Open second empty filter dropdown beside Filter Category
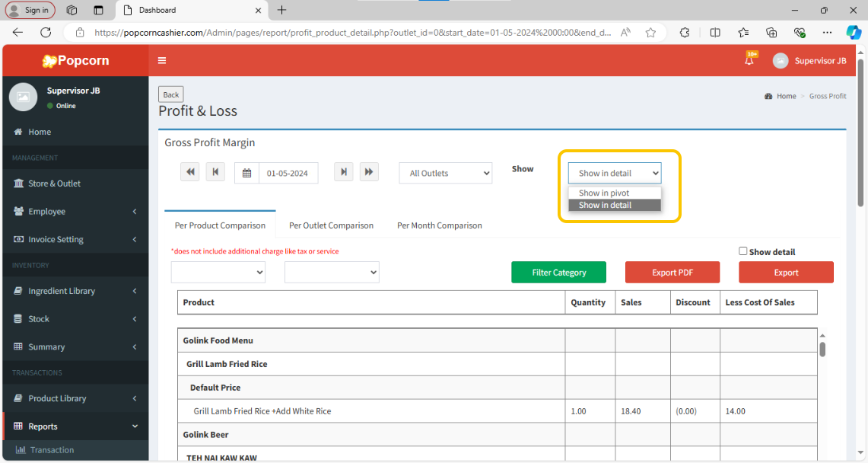Viewport: 868px width, 463px height. point(332,272)
